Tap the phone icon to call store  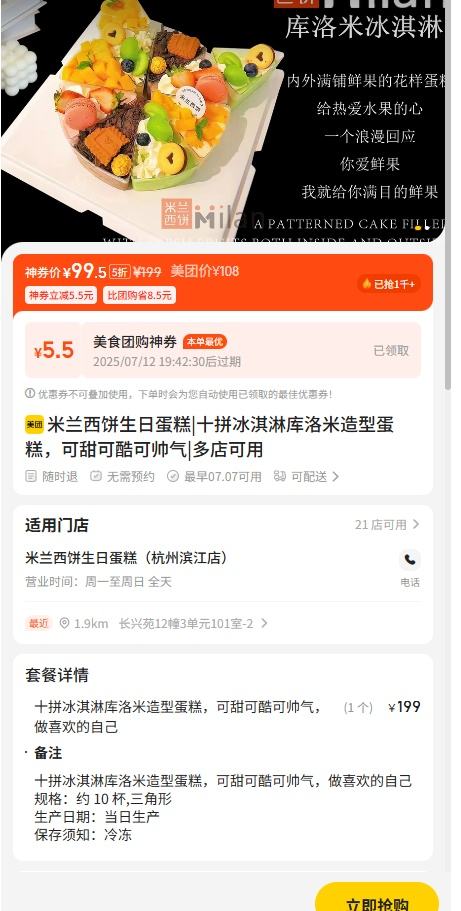410,560
